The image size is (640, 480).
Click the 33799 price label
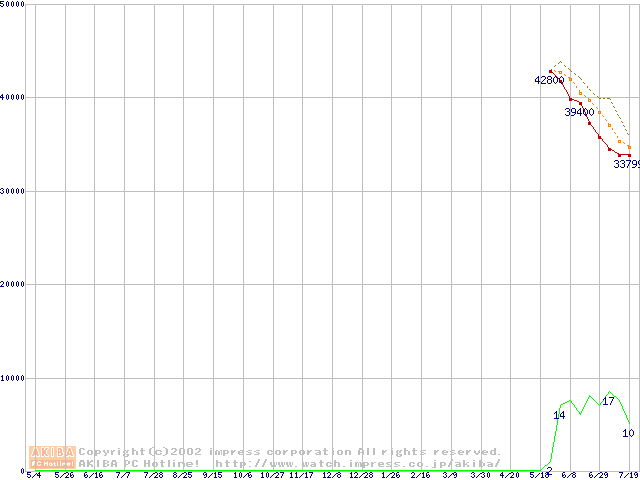point(626,164)
